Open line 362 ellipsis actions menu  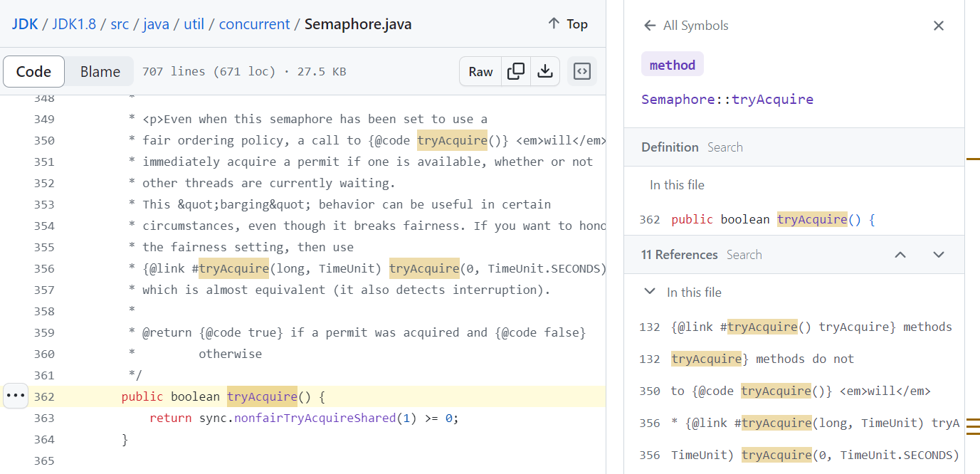coord(15,396)
